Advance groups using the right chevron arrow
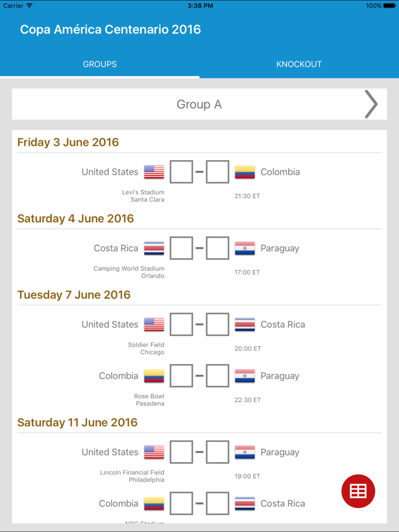399x532 pixels. pos(372,104)
